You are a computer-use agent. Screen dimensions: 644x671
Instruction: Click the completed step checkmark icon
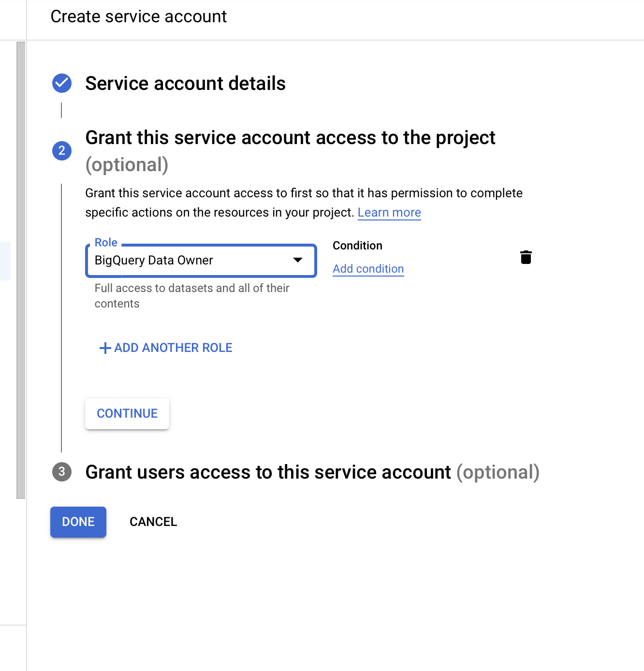pos(62,83)
